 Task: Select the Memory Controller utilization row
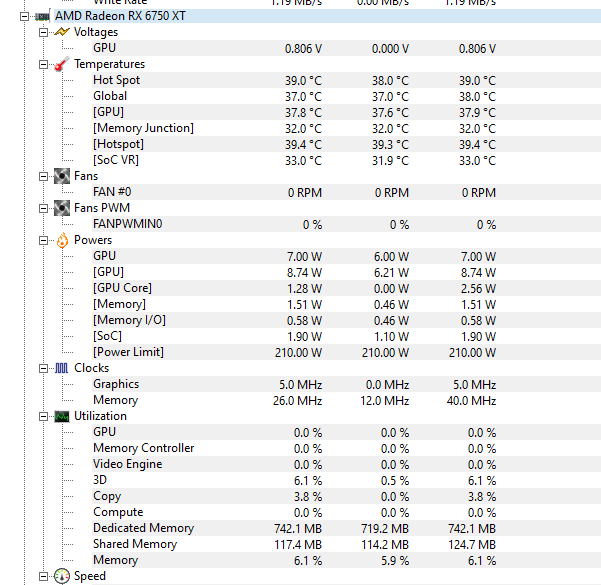click(x=346, y=448)
